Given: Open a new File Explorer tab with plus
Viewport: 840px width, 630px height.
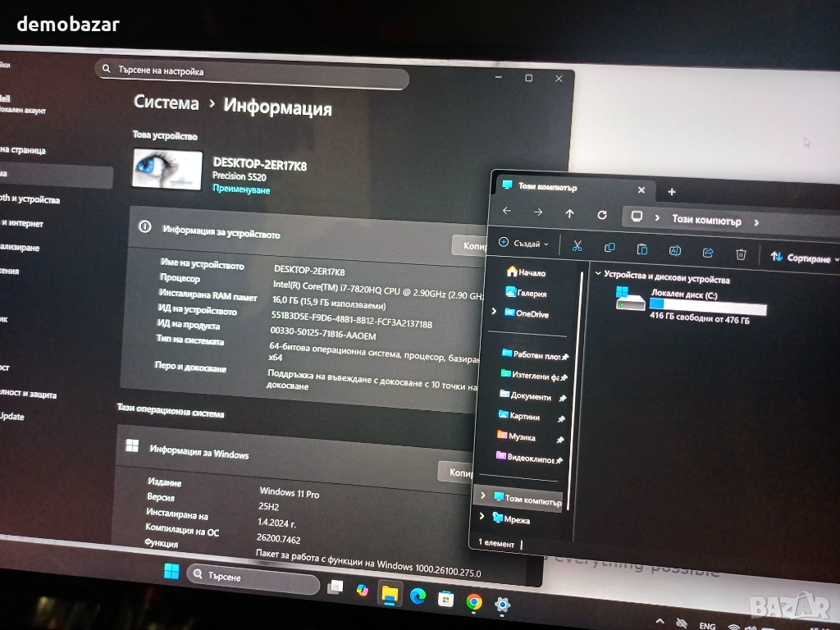Looking at the screenshot, I should 671,192.
